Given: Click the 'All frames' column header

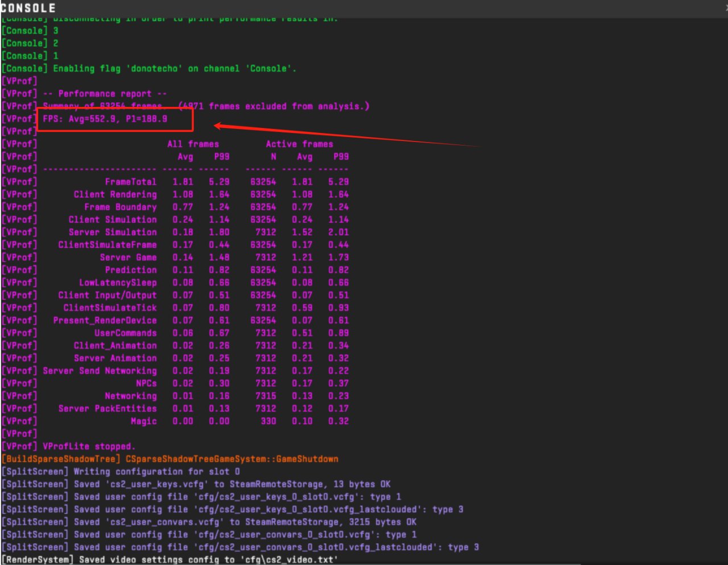Looking at the screenshot, I should tap(193, 144).
